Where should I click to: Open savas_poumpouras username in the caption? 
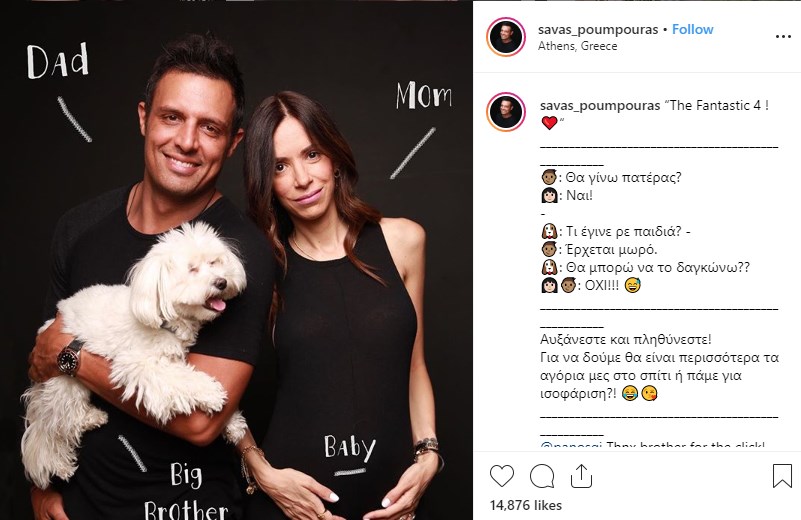pyautogui.click(x=600, y=105)
